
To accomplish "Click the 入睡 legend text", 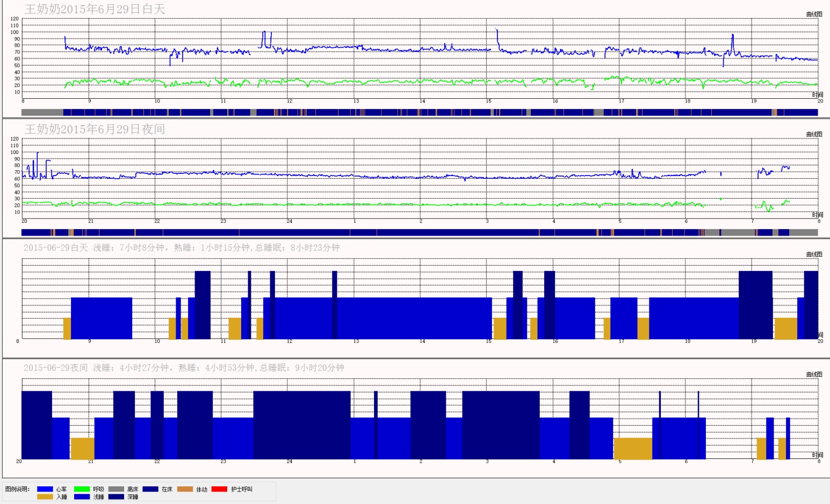I will (x=61, y=497).
